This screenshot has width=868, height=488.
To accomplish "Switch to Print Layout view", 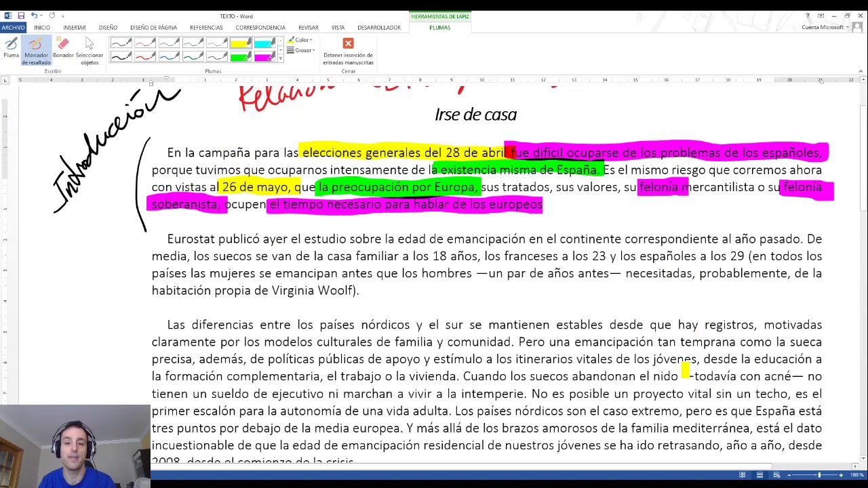I will (759, 475).
